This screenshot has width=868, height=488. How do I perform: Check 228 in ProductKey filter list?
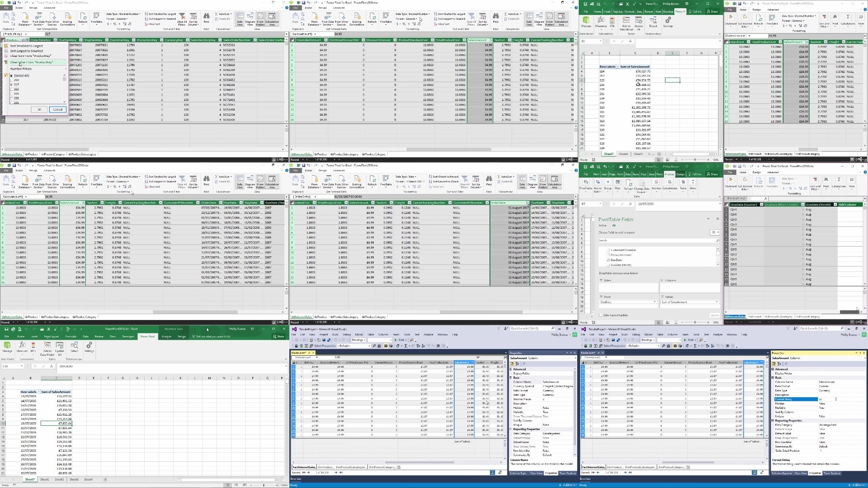pos(12,98)
